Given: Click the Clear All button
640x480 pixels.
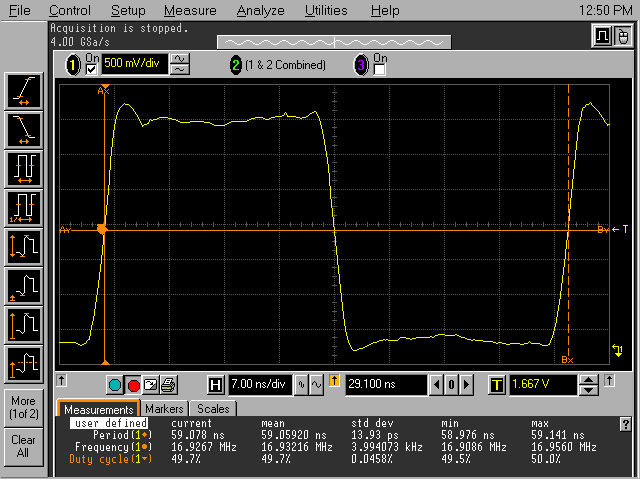Looking at the screenshot, I should pos(24,446).
